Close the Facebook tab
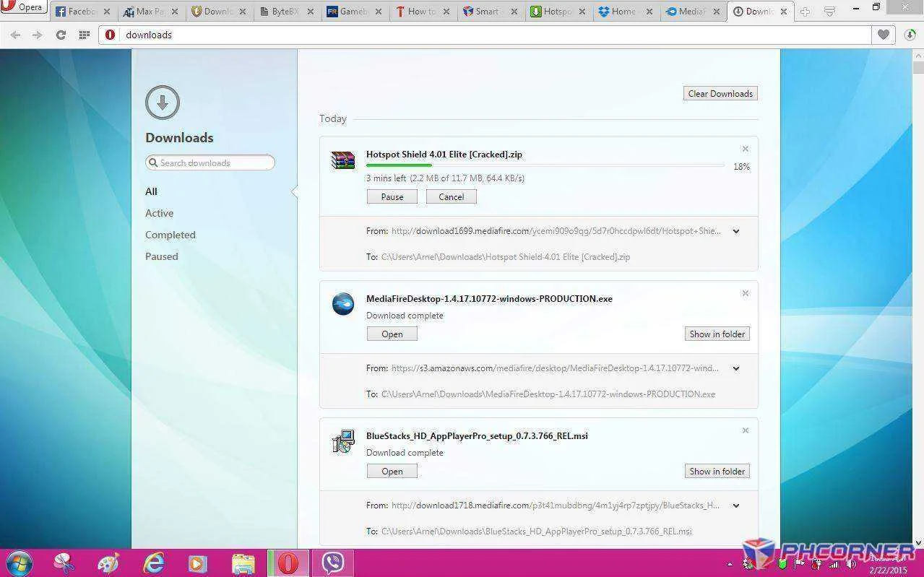The width and height of the screenshot is (924, 577). pyautogui.click(x=107, y=12)
